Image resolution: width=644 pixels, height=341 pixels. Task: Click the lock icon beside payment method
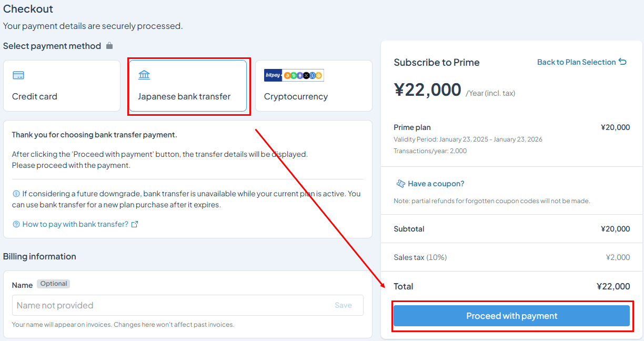coord(109,46)
